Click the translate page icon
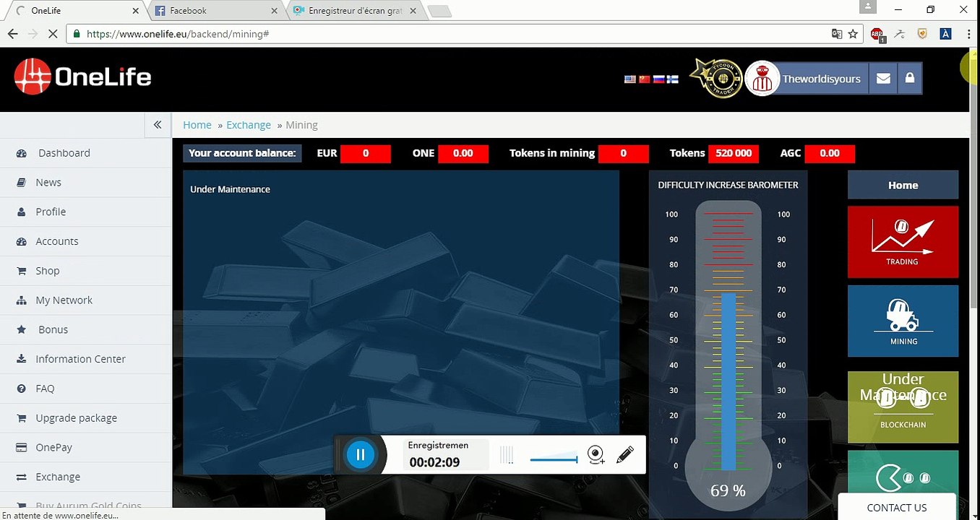 pyautogui.click(x=837, y=34)
